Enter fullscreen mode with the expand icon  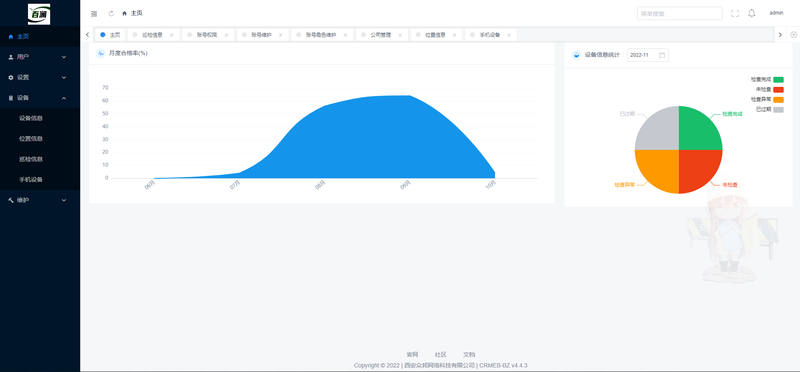tap(735, 14)
